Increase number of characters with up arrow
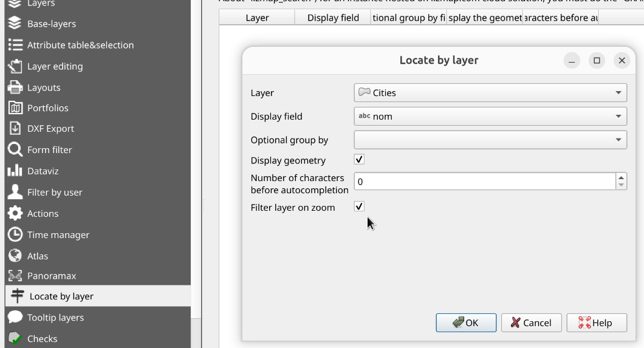The height and width of the screenshot is (348, 644). click(621, 177)
